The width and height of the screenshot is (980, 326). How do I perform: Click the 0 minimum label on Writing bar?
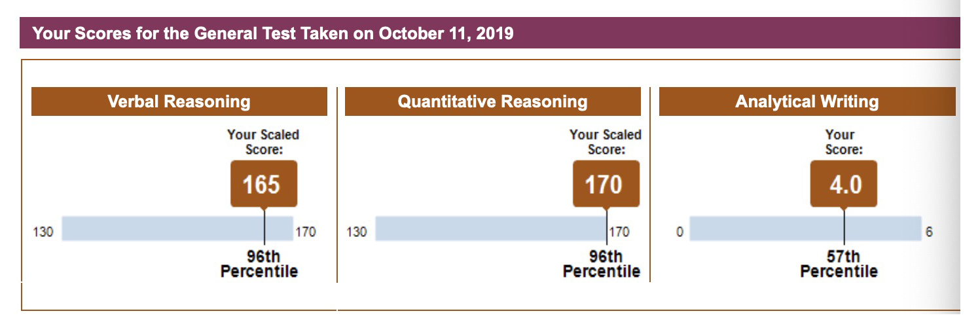(680, 232)
